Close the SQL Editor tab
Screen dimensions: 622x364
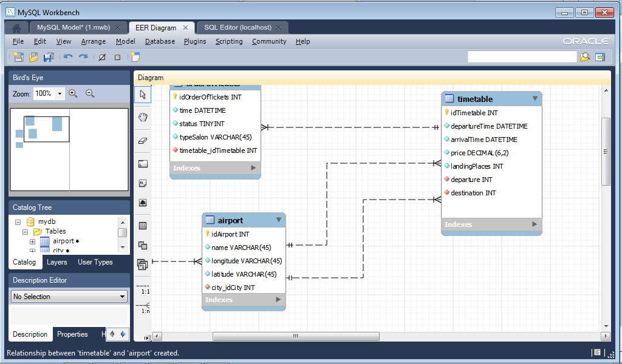click(x=278, y=28)
